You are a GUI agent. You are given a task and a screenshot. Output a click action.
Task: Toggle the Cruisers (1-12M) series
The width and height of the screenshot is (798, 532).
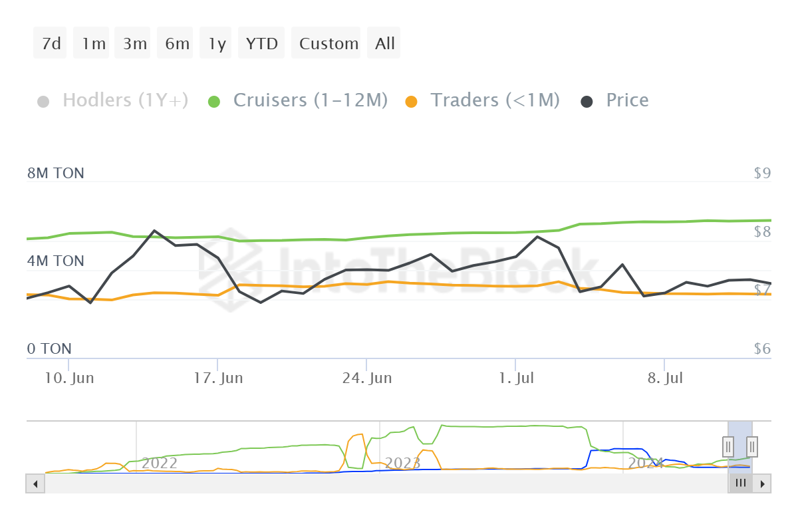click(310, 100)
